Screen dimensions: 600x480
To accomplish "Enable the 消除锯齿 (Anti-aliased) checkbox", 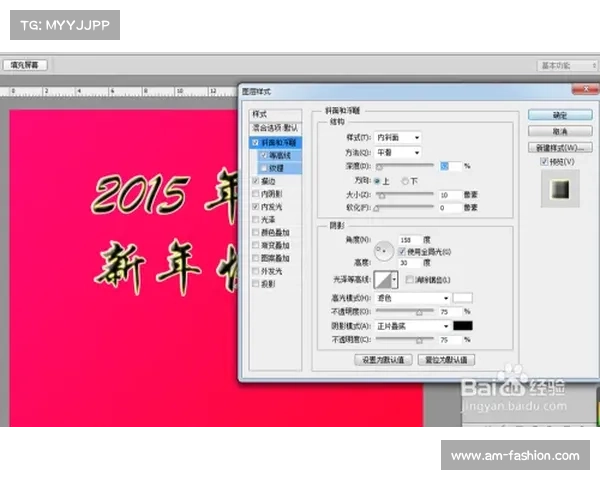I will [x=410, y=279].
